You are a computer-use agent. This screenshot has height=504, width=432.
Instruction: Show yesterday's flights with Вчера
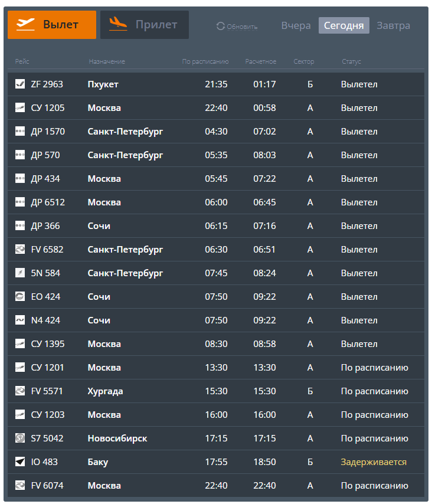point(296,26)
